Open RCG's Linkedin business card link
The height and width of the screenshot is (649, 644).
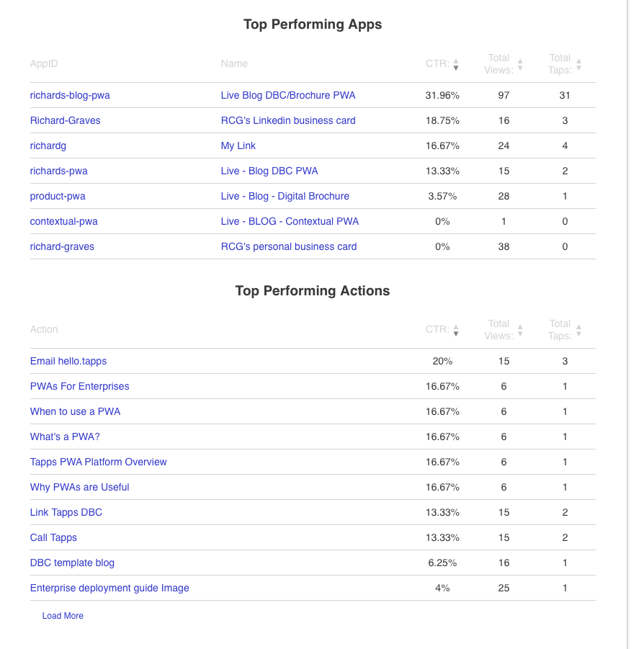click(288, 120)
